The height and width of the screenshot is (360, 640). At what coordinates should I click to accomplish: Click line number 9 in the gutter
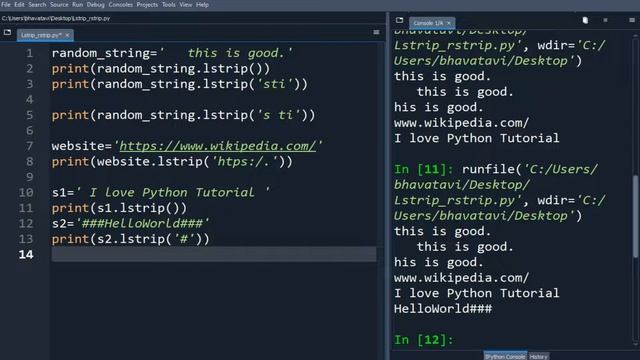coord(29,177)
